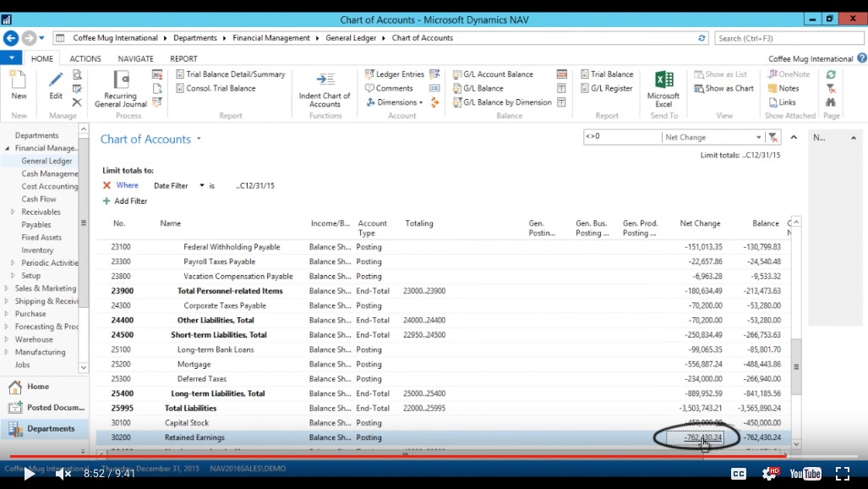Run Trial Balance Detail/Summary report
This screenshot has width=868, height=489.
(230, 74)
